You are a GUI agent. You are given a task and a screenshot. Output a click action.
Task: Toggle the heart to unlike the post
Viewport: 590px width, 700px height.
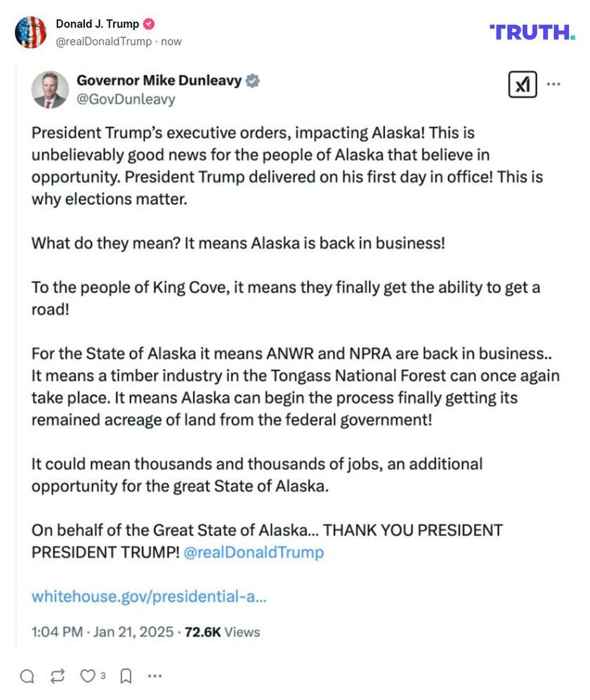click(x=86, y=676)
